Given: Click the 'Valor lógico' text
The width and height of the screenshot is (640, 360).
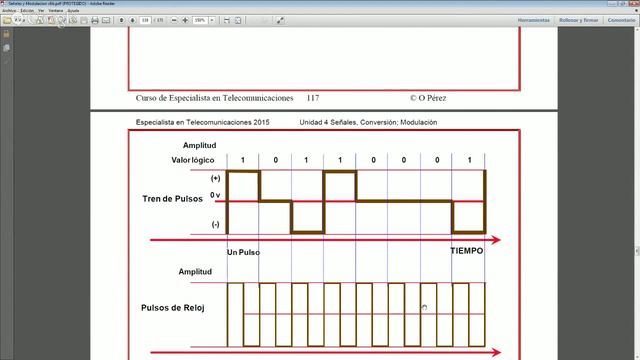Looking at the screenshot, I should point(193,160).
